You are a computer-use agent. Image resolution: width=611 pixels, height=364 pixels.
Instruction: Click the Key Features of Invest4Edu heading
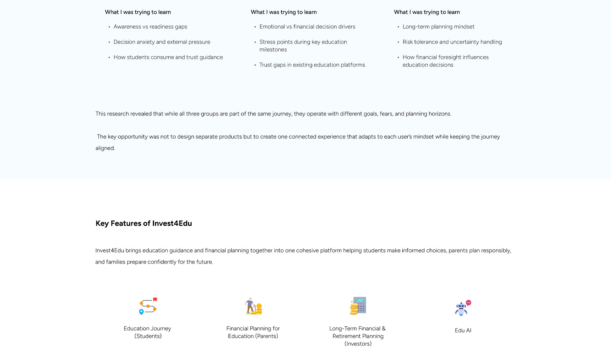tap(144, 223)
